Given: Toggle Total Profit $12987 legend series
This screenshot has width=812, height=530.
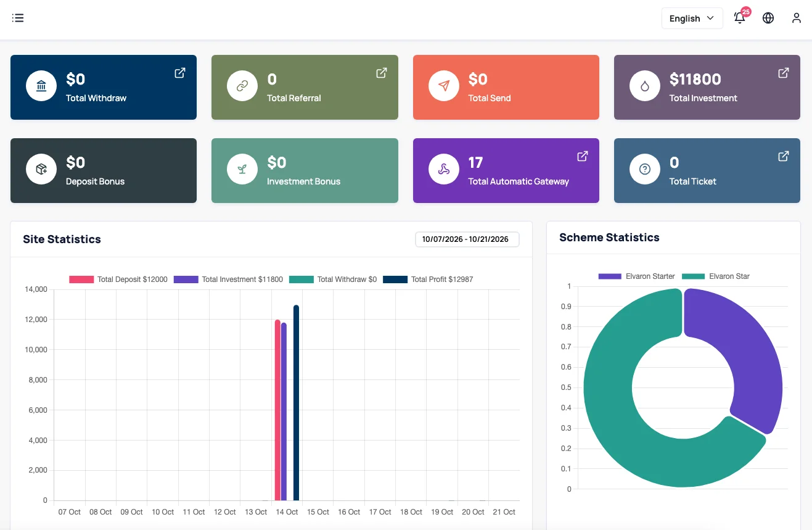Looking at the screenshot, I should pyautogui.click(x=428, y=279).
